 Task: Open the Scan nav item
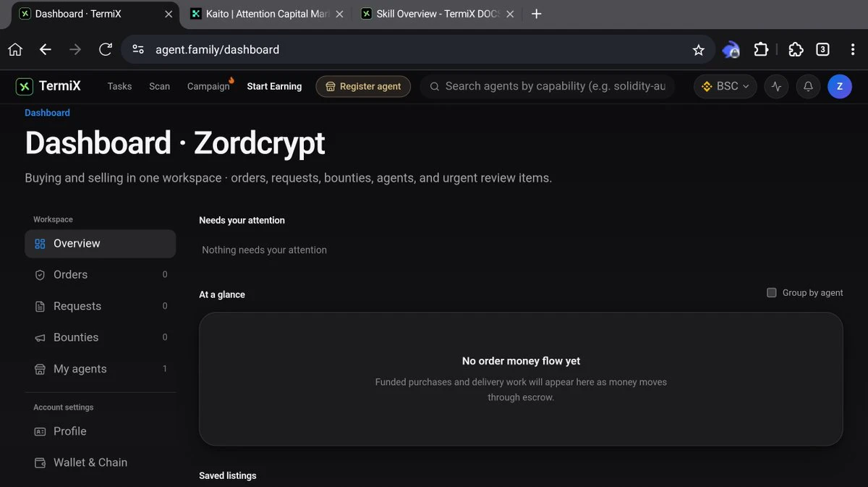pyautogui.click(x=159, y=87)
